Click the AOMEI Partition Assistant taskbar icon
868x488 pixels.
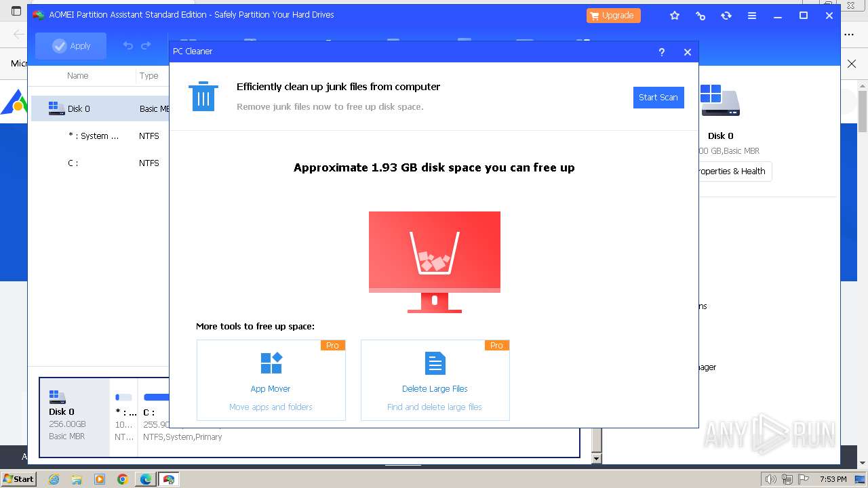click(169, 479)
